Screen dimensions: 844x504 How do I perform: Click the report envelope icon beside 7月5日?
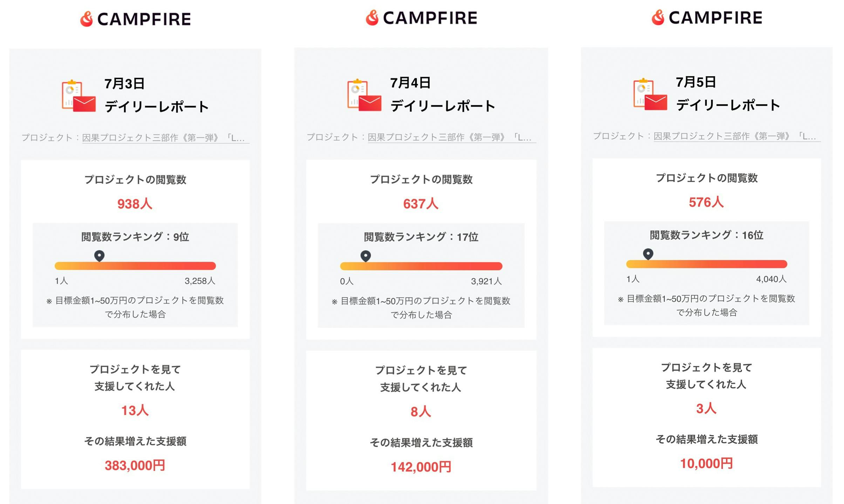[x=650, y=95]
